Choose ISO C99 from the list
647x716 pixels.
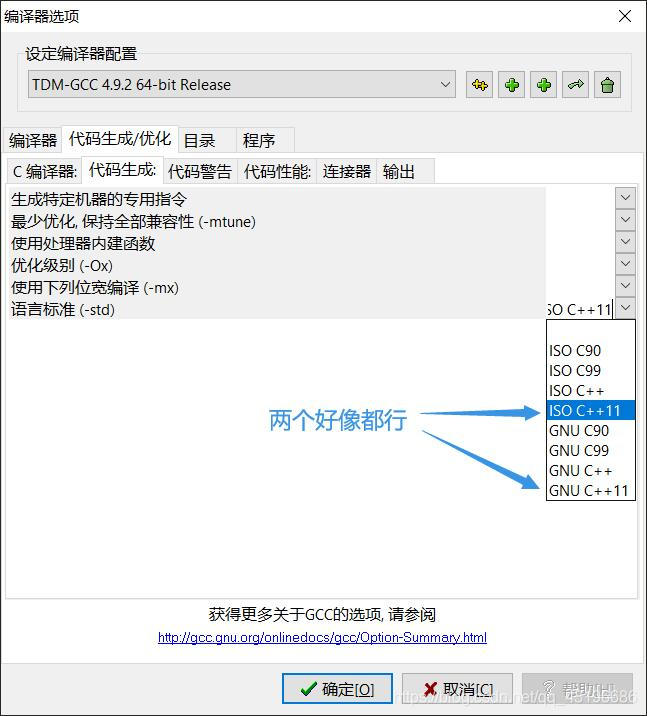[x=590, y=371]
